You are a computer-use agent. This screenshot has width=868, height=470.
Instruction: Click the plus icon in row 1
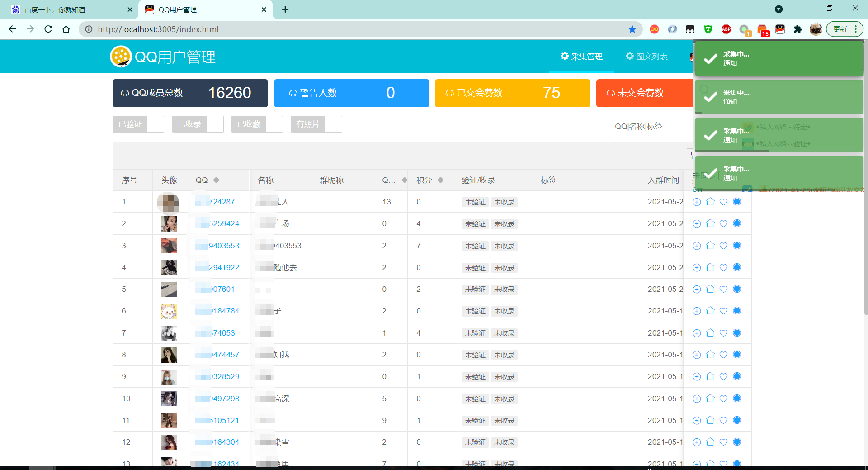697,202
